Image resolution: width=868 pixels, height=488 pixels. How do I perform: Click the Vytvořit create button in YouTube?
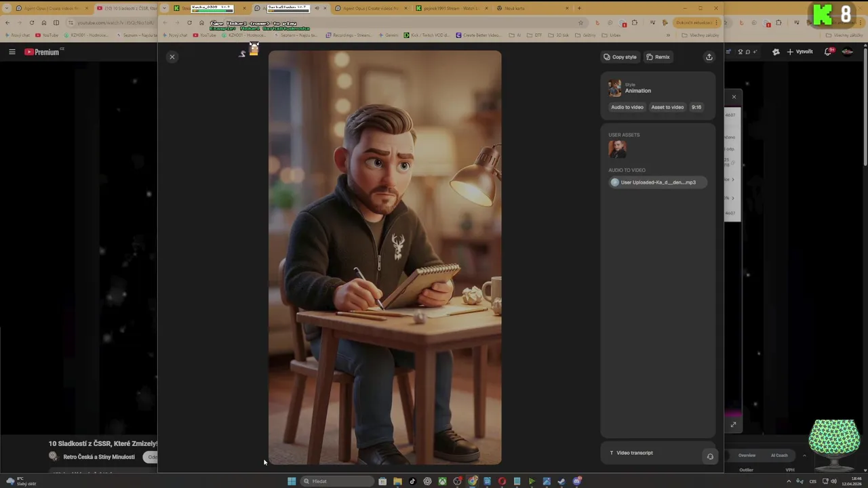pyautogui.click(x=800, y=52)
